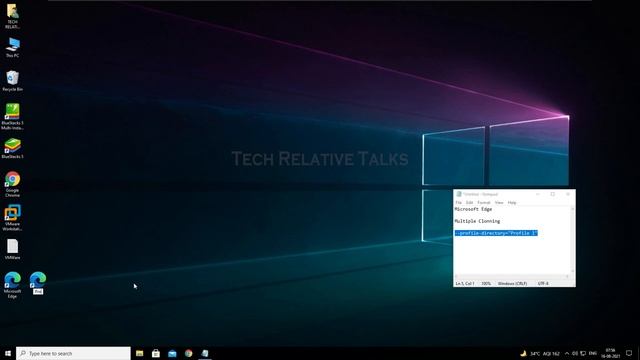
Task: Open Notepad's Edit menu
Action: [x=469, y=202]
